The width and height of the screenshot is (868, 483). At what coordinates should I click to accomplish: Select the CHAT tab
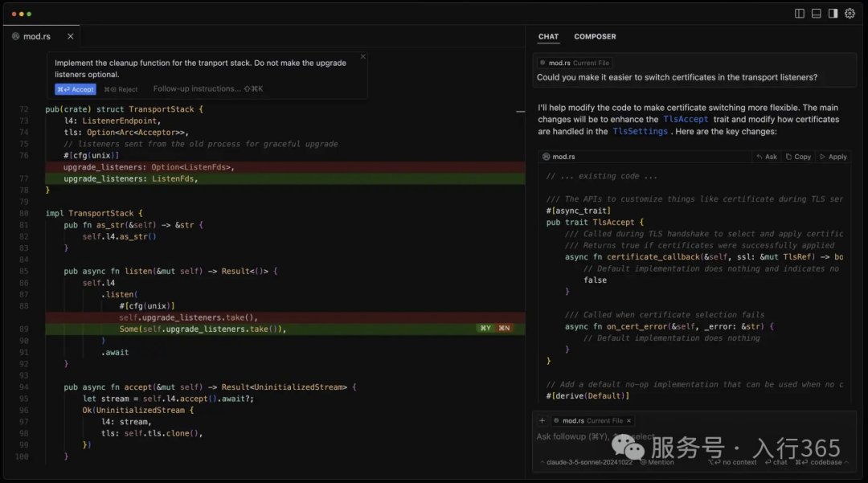[548, 36]
